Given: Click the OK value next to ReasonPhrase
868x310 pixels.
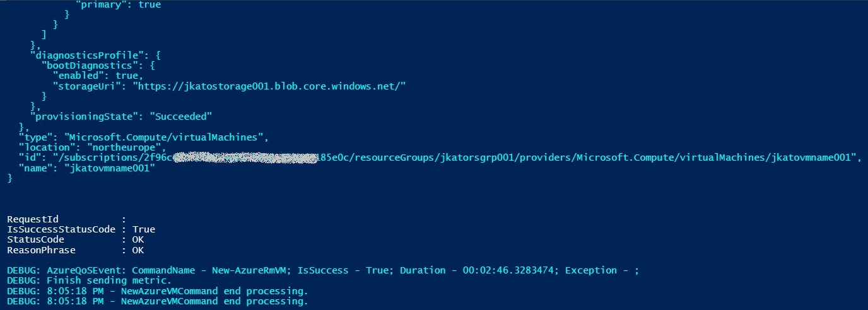Looking at the screenshot, I should click(138, 250).
